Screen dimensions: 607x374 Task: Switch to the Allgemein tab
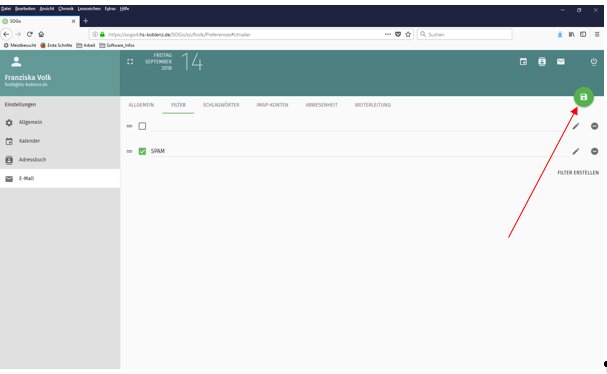(141, 105)
